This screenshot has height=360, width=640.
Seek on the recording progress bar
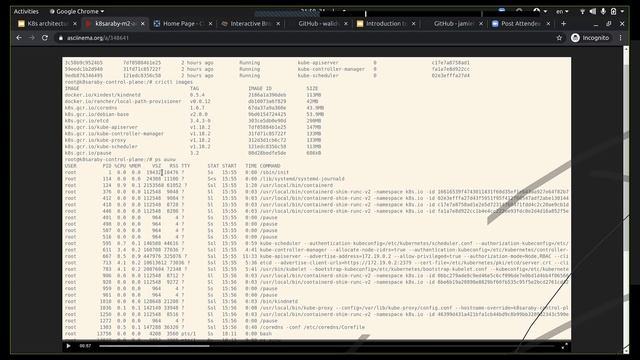327,346
